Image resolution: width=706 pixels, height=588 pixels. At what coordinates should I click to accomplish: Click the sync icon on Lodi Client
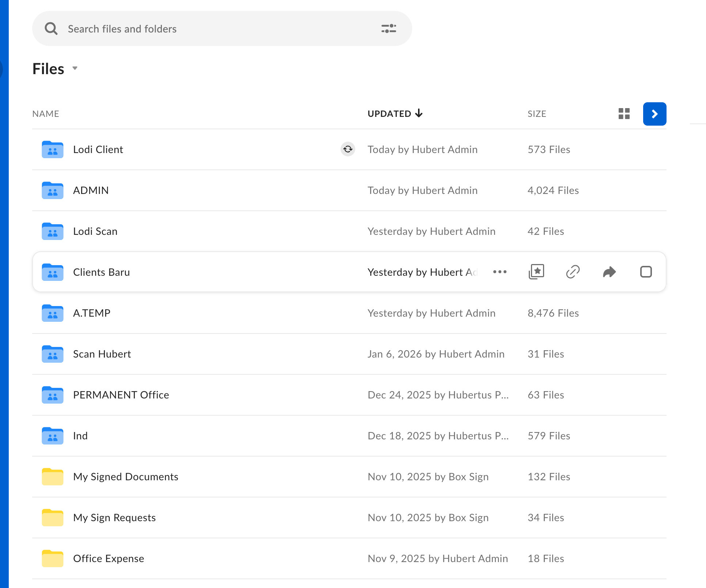coord(348,149)
